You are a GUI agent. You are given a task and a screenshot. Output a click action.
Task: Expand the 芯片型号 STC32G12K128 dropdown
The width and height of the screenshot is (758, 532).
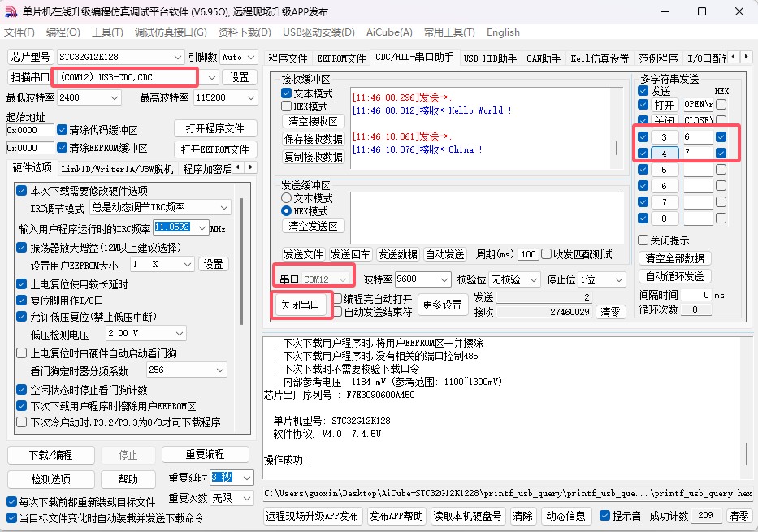pyautogui.click(x=177, y=57)
